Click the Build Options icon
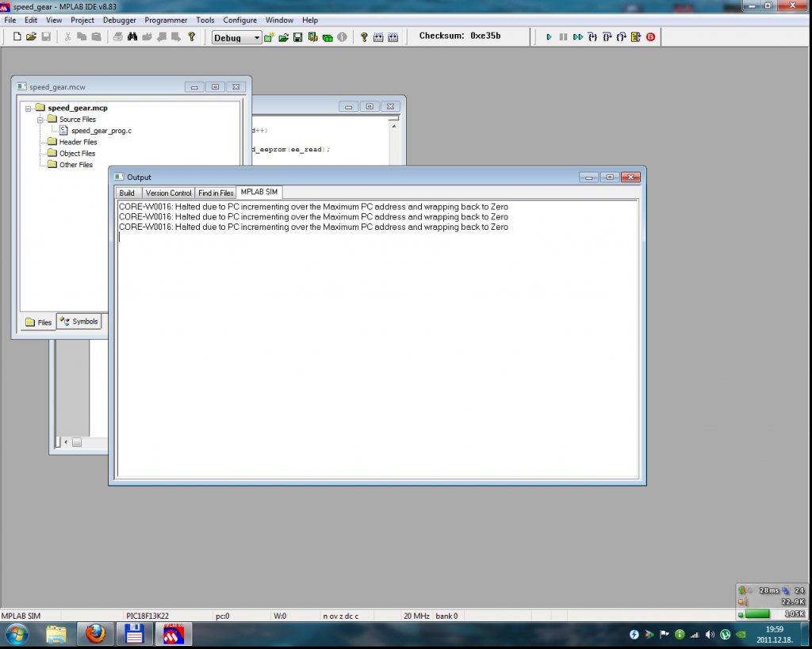The image size is (812, 649). pyautogui.click(x=312, y=37)
